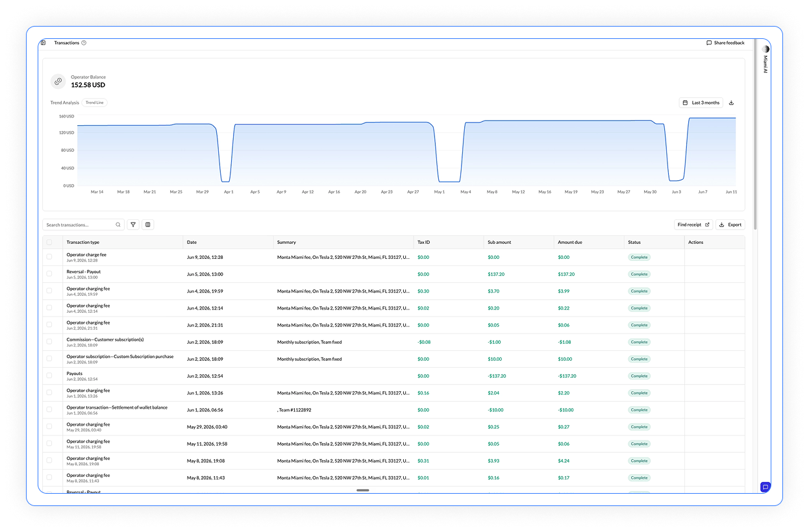Click the Team #1122892 summary cell

coord(294,410)
